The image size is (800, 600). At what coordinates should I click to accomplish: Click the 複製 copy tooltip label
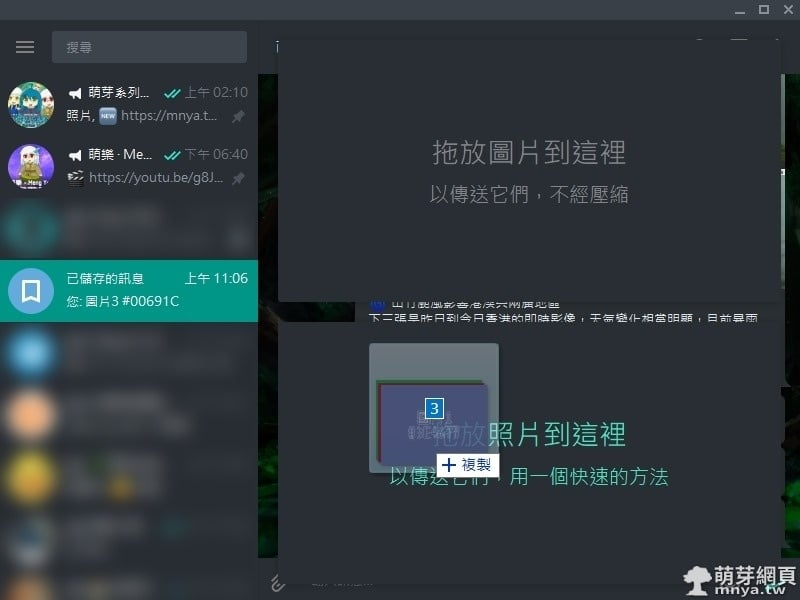coord(467,465)
